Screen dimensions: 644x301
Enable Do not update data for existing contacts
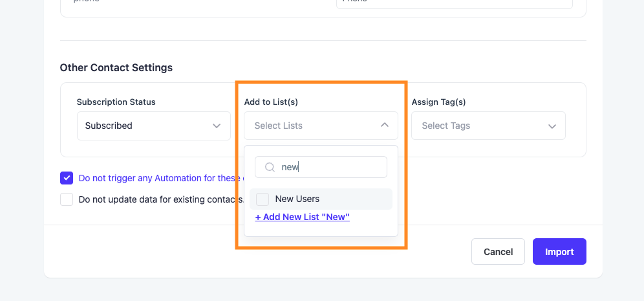click(67, 199)
